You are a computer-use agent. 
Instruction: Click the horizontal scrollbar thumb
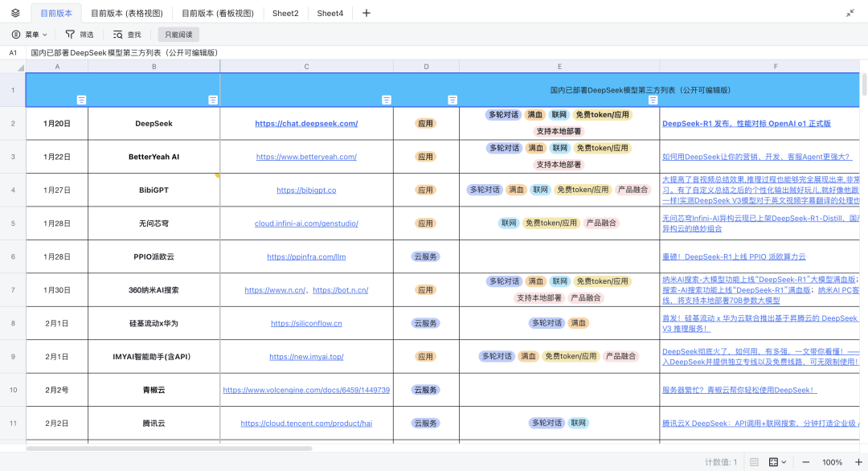point(170,448)
